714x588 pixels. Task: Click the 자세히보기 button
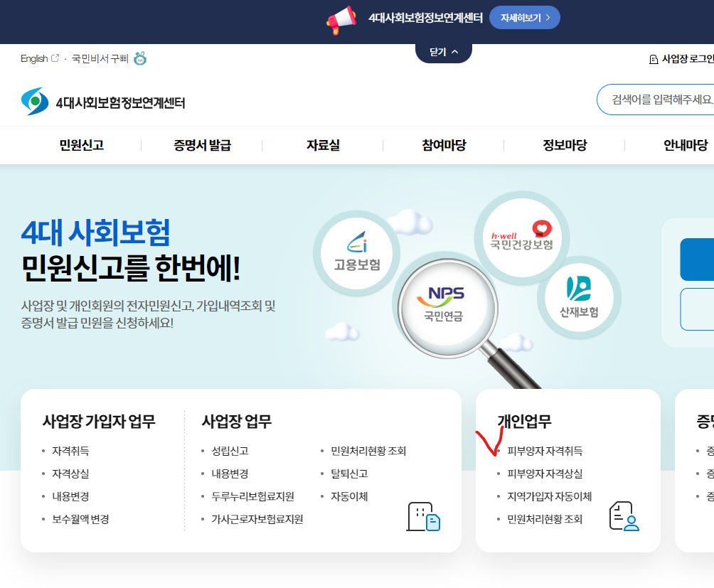pos(525,18)
